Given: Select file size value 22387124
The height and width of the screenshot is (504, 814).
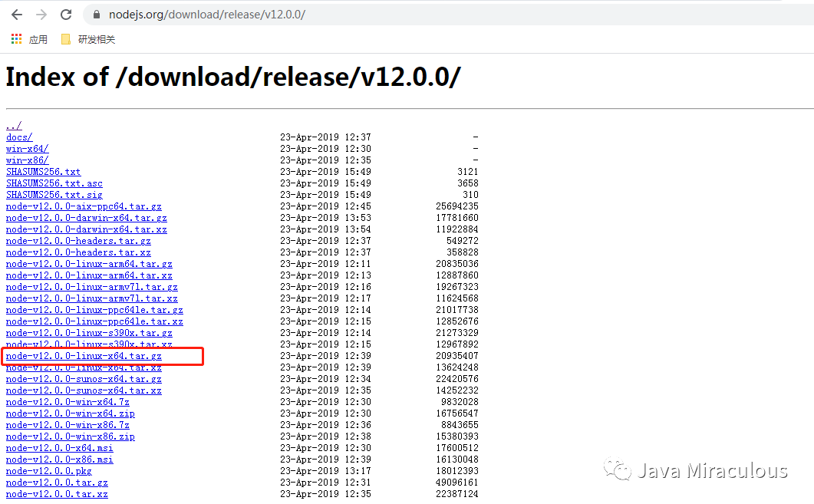Looking at the screenshot, I should point(456,493).
